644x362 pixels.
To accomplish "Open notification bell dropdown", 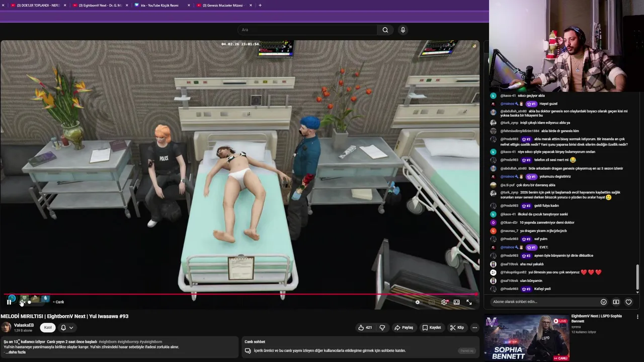I will [67, 327].
